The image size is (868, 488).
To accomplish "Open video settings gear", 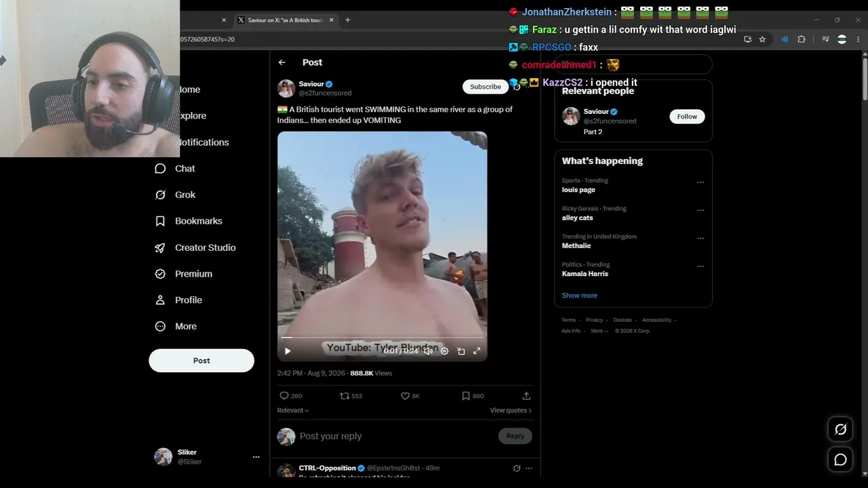I will point(445,351).
